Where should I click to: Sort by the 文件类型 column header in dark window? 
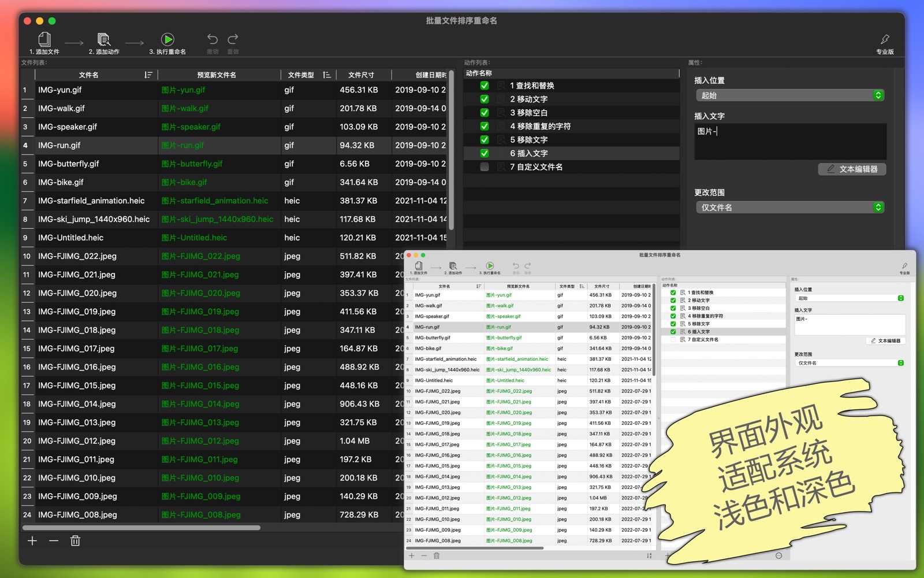(x=301, y=75)
